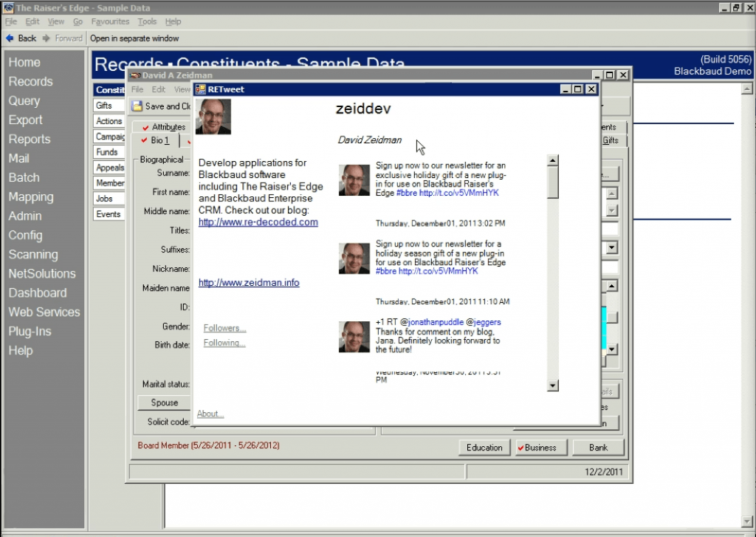
Task: Click avatar beside the @jonathanpuddle tweet
Action: click(354, 337)
